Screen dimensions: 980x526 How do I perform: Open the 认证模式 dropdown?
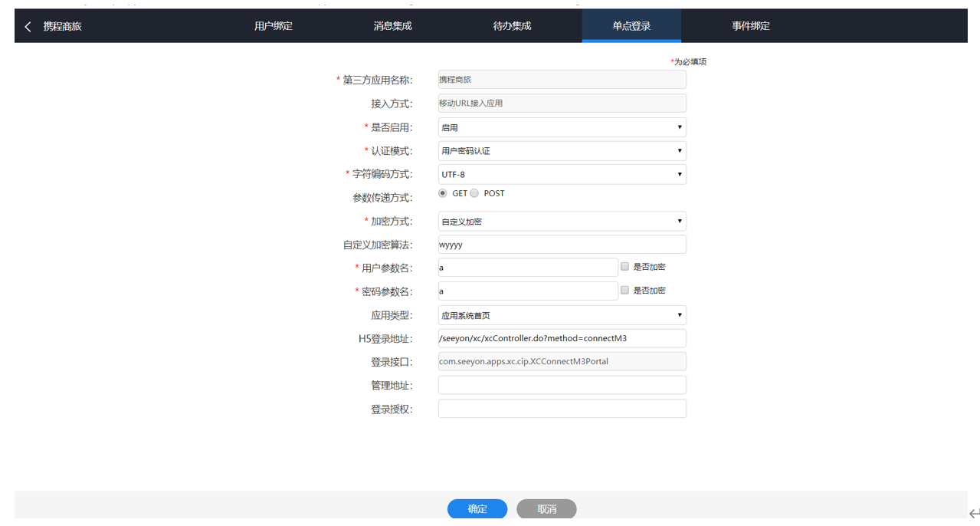(x=562, y=151)
